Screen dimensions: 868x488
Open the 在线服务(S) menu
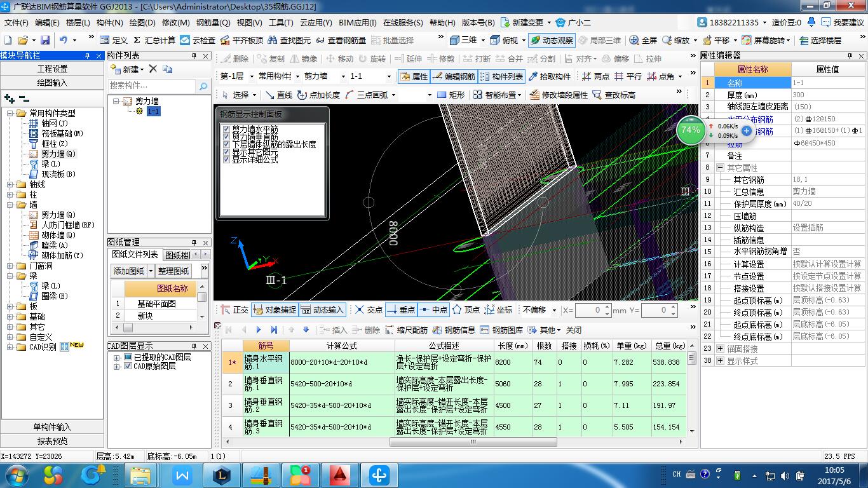point(403,22)
